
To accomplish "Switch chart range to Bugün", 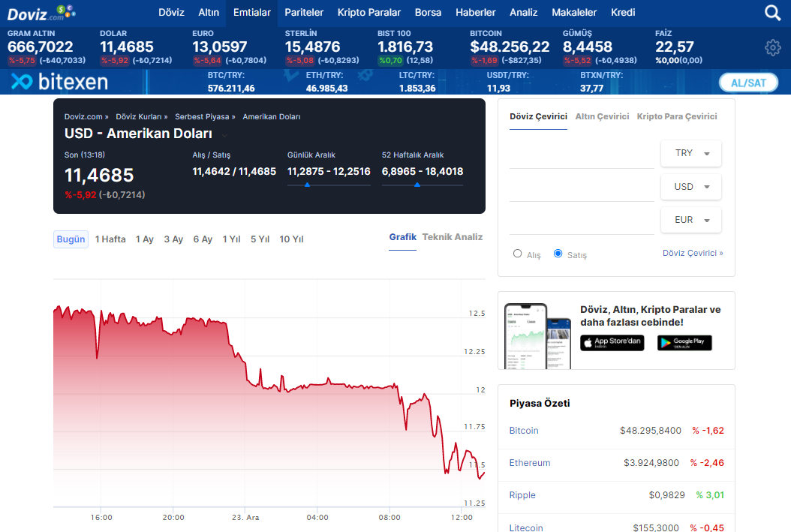I will 71,239.
